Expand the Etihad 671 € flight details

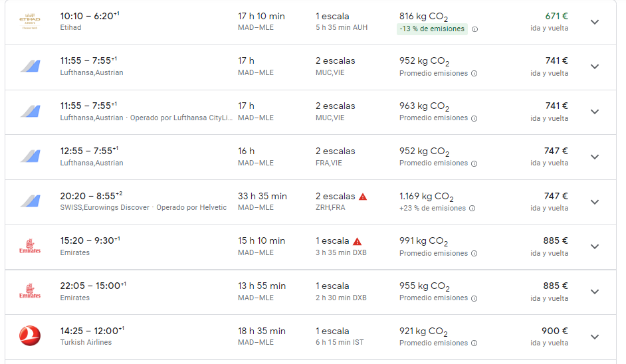click(595, 22)
